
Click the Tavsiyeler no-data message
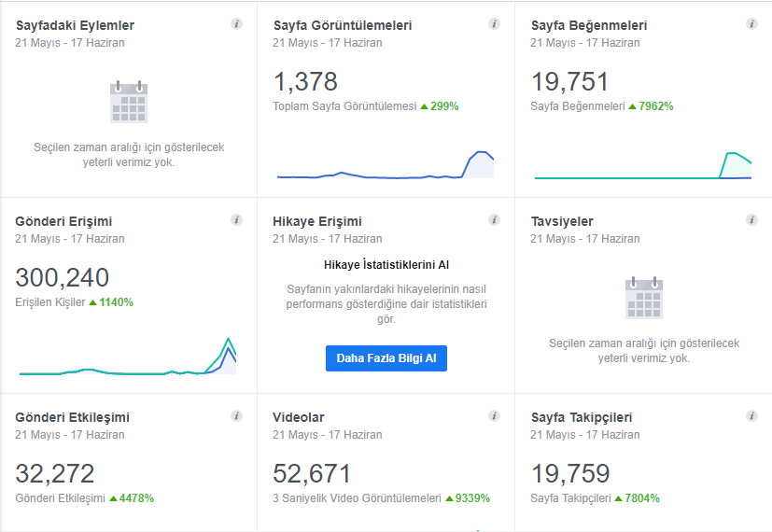coord(644,350)
